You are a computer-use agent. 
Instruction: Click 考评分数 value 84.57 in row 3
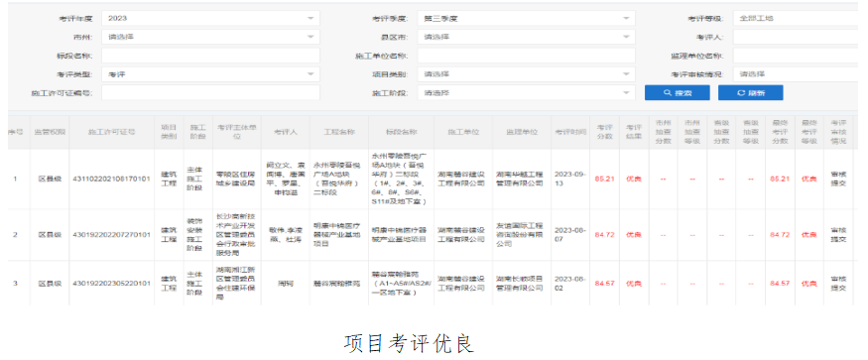[605, 284]
